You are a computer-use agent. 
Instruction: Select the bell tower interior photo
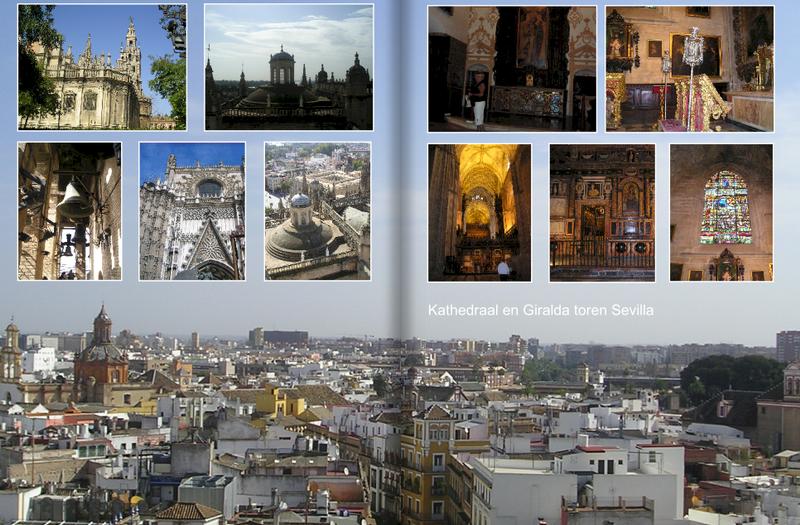pos(70,211)
